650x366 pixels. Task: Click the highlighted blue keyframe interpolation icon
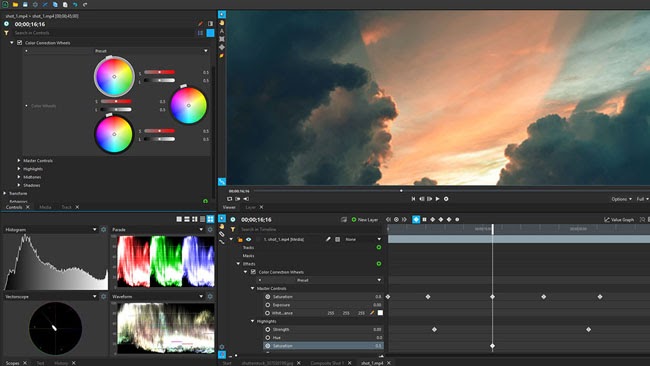coord(416,220)
